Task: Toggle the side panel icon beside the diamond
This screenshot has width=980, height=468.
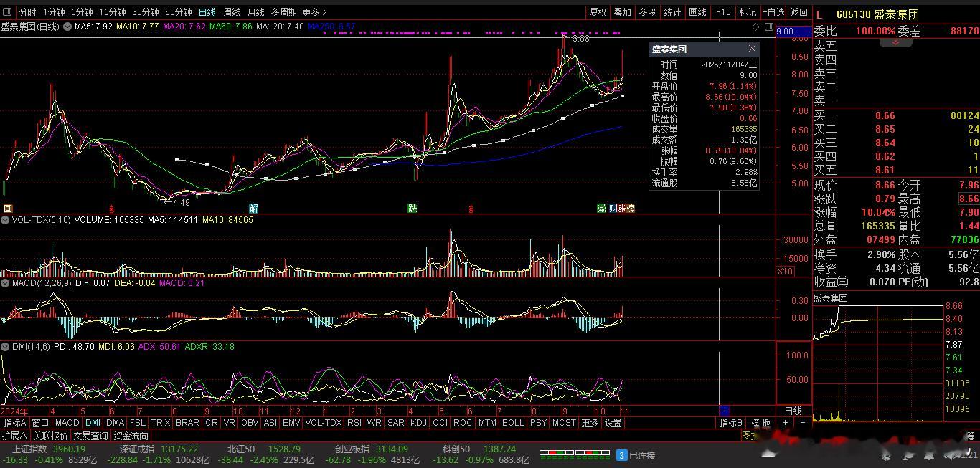Action: point(769,27)
